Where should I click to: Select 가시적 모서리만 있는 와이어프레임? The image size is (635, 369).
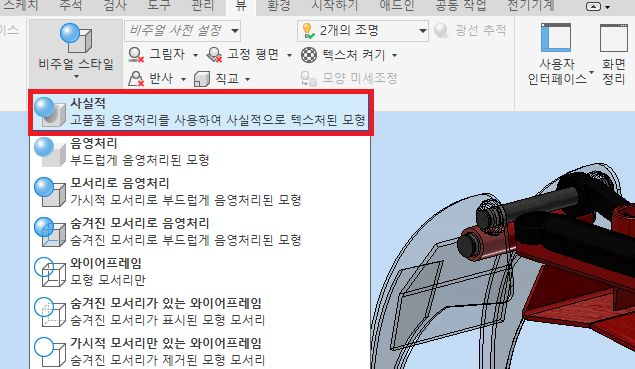pyautogui.click(x=200, y=352)
